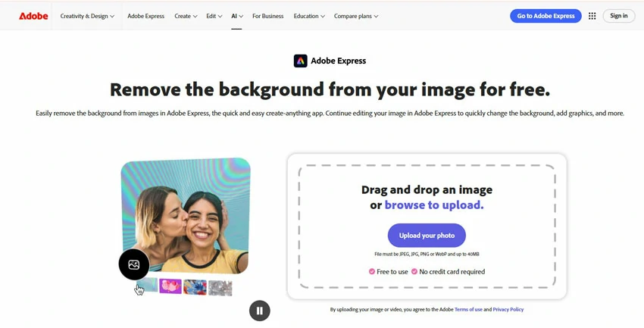Click the file format requirements text
The height and width of the screenshot is (328, 644).
click(x=427, y=254)
